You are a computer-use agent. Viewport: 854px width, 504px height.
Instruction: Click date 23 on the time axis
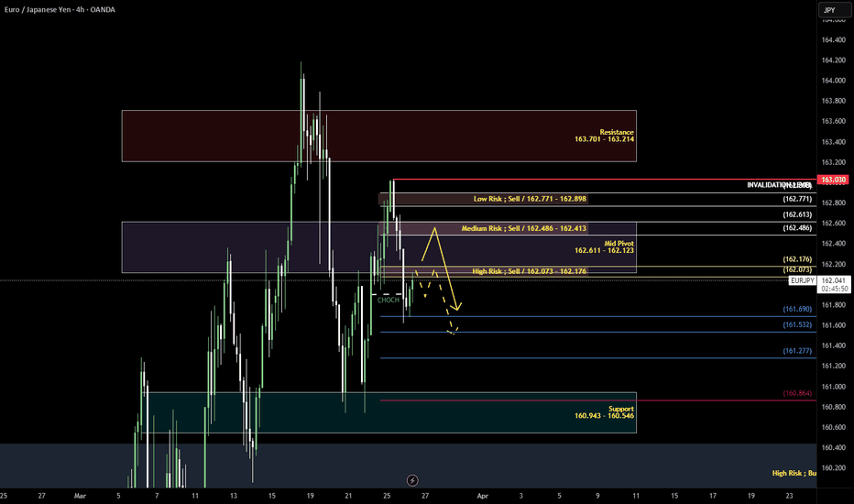tap(789, 496)
